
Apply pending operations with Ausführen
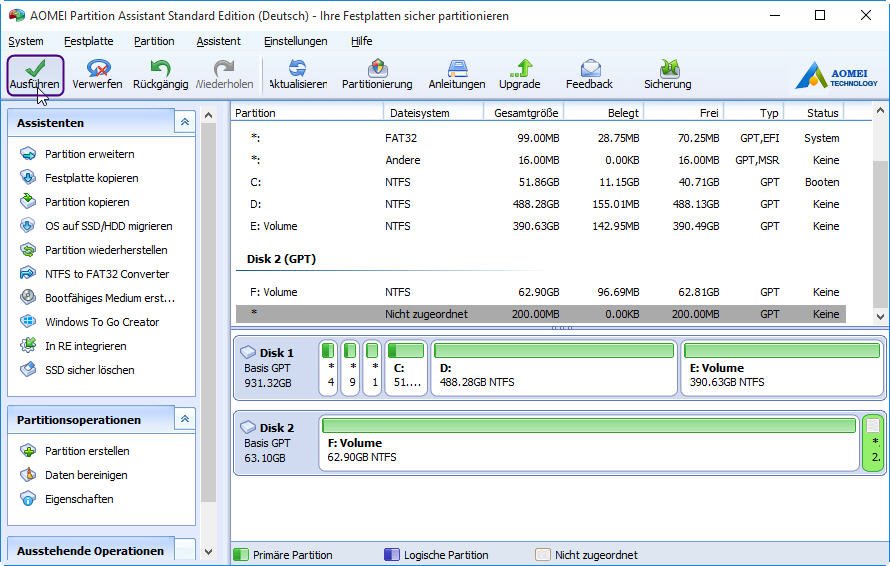[x=35, y=75]
